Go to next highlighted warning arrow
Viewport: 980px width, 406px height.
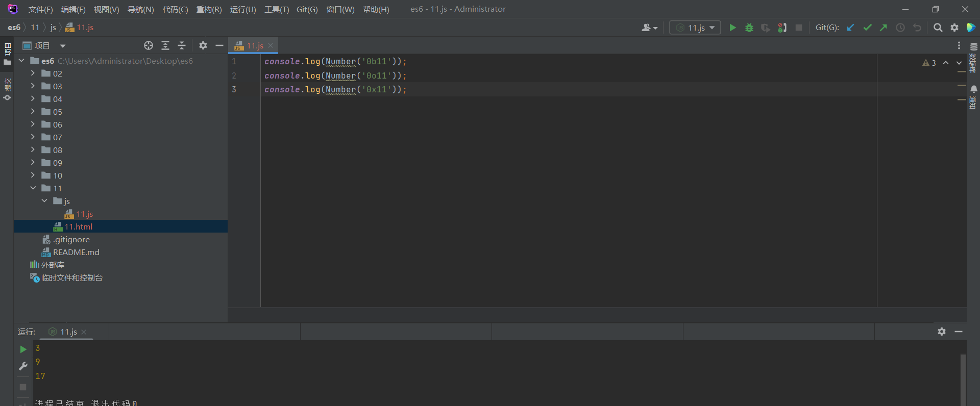(x=959, y=63)
